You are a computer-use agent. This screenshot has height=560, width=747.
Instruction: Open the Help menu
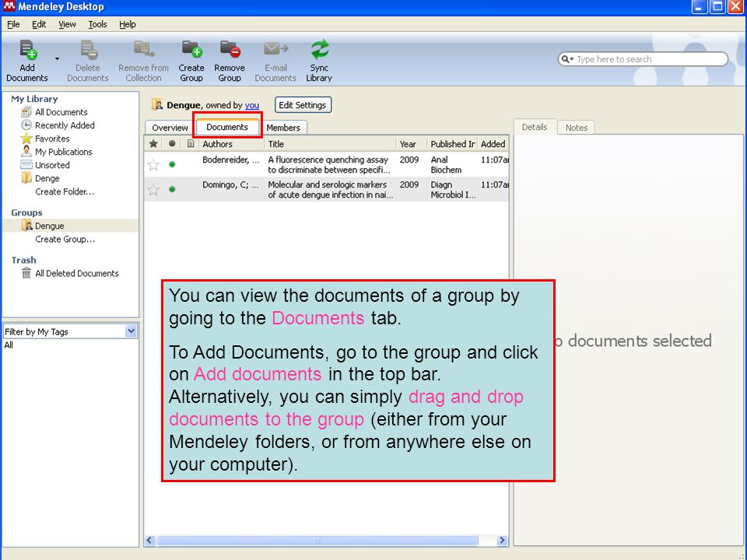pos(127,24)
